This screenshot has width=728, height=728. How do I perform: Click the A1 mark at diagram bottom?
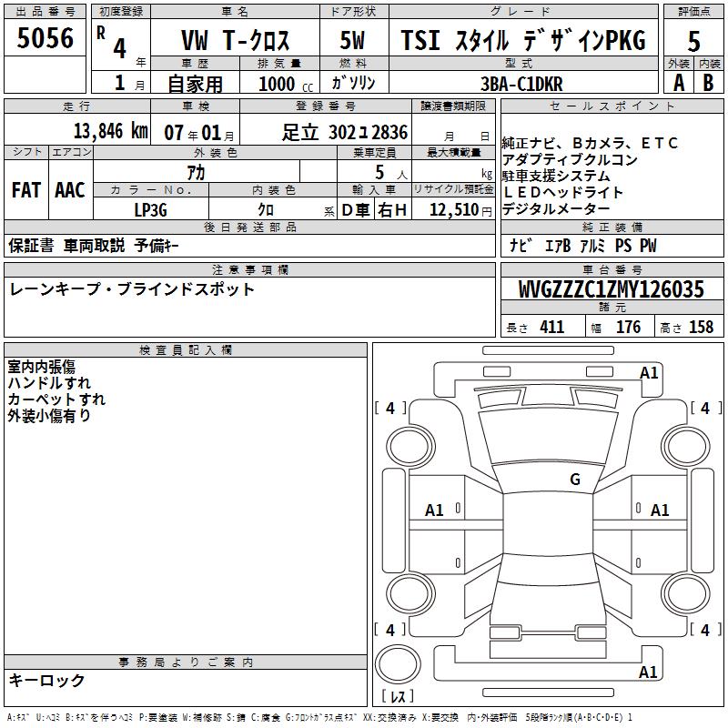[x=649, y=672]
